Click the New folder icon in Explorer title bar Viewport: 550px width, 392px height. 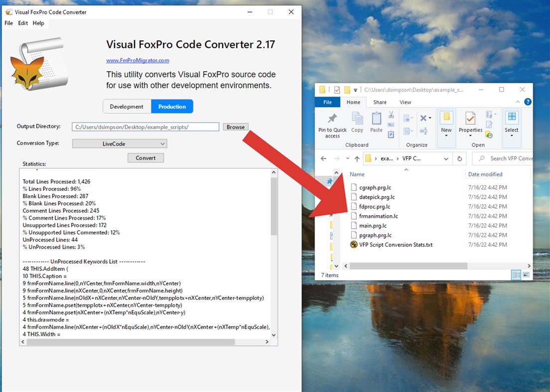pos(347,90)
